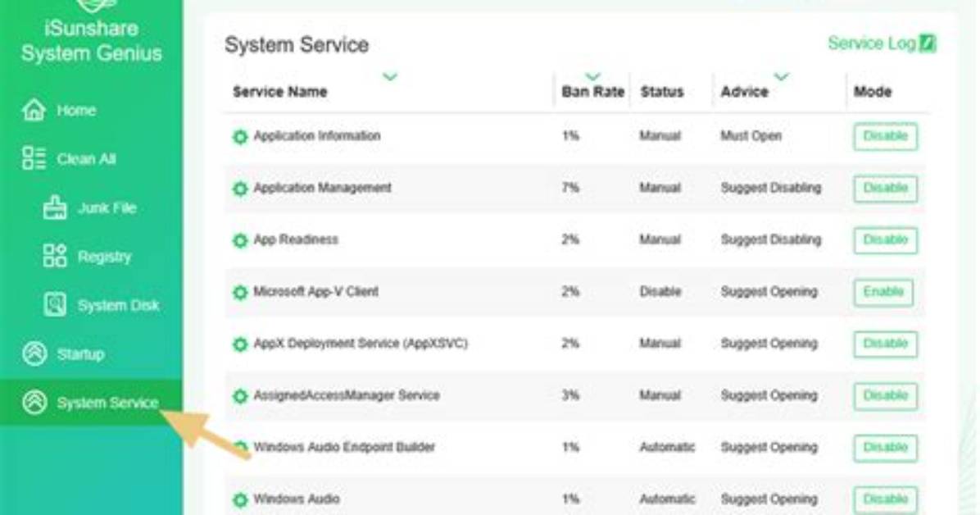Select the Application Management service name
Image resolution: width=980 pixels, height=515 pixels.
tap(323, 188)
